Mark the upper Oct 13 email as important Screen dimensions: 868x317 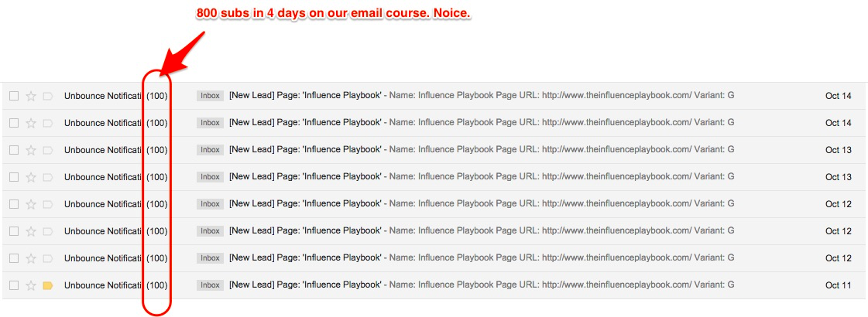tap(47, 150)
